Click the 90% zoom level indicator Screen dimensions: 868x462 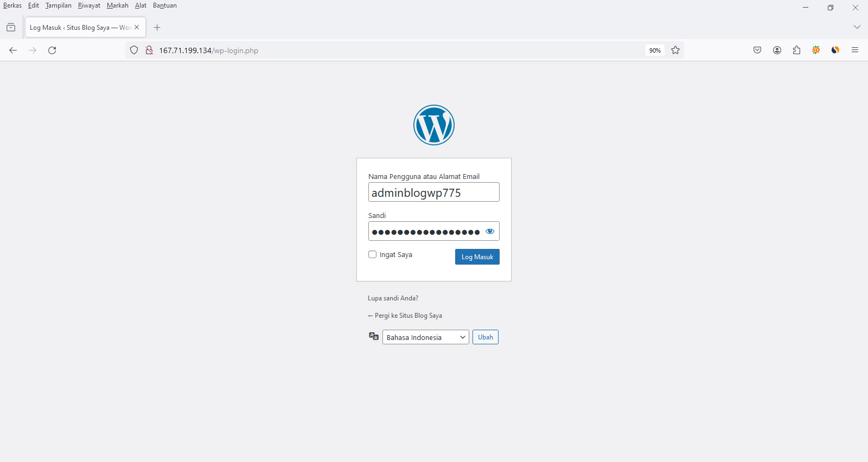(655, 50)
